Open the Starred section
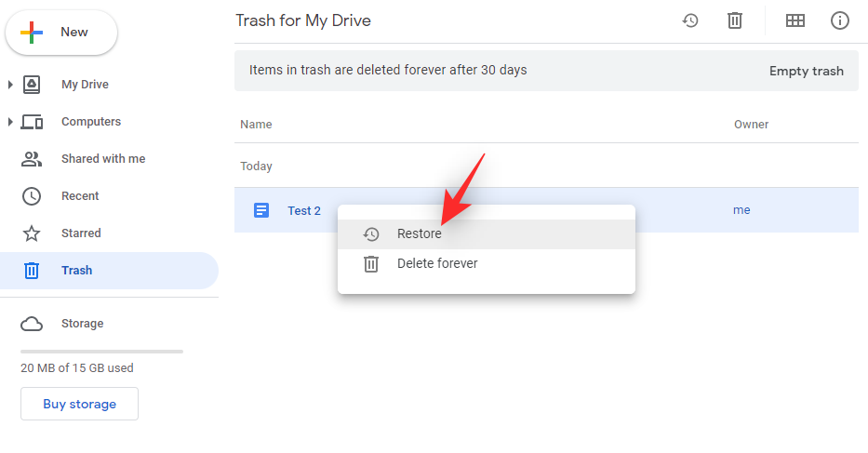This screenshot has width=868, height=453. tap(81, 233)
